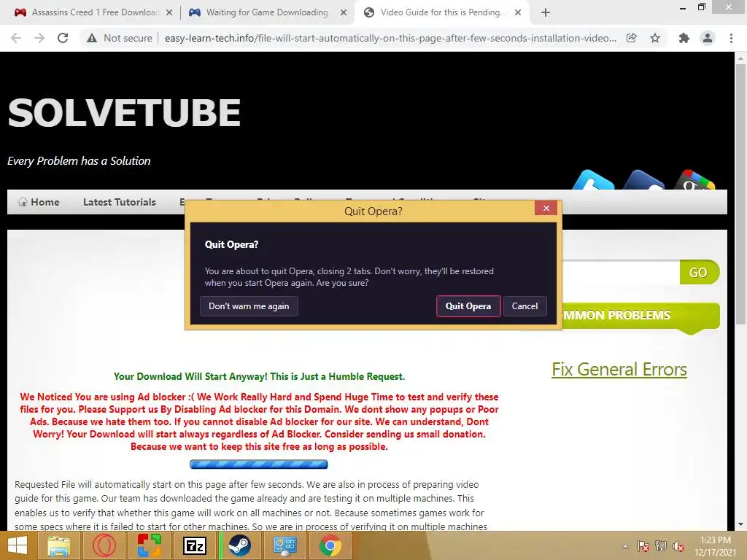Reload the current page

tap(63, 38)
